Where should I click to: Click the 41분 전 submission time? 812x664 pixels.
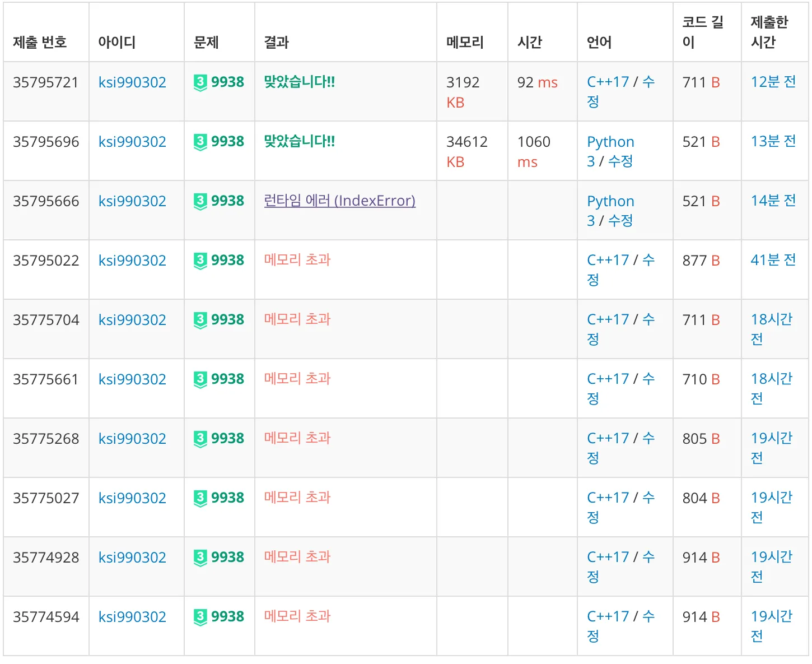click(773, 260)
